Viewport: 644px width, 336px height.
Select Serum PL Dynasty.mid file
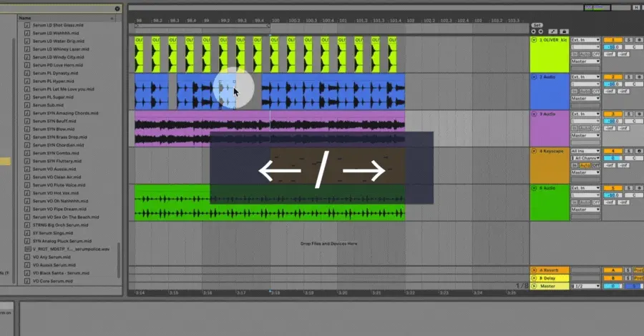pos(55,73)
